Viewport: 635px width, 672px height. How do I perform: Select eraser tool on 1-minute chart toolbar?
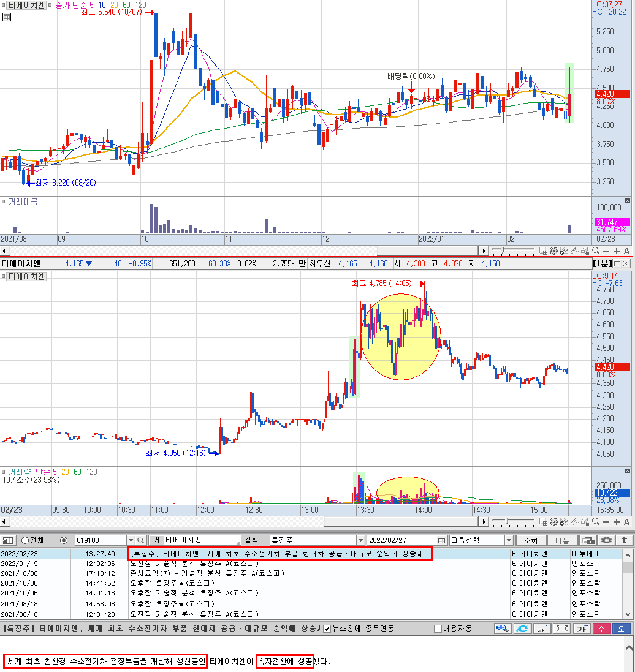click(x=585, y=521)
